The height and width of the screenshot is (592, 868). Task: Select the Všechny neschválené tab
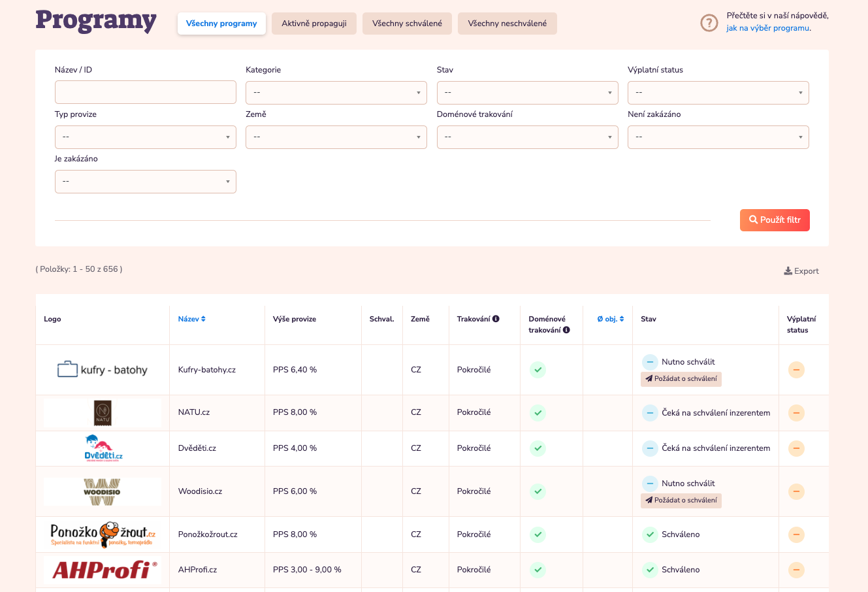click(x=507, y=24)
